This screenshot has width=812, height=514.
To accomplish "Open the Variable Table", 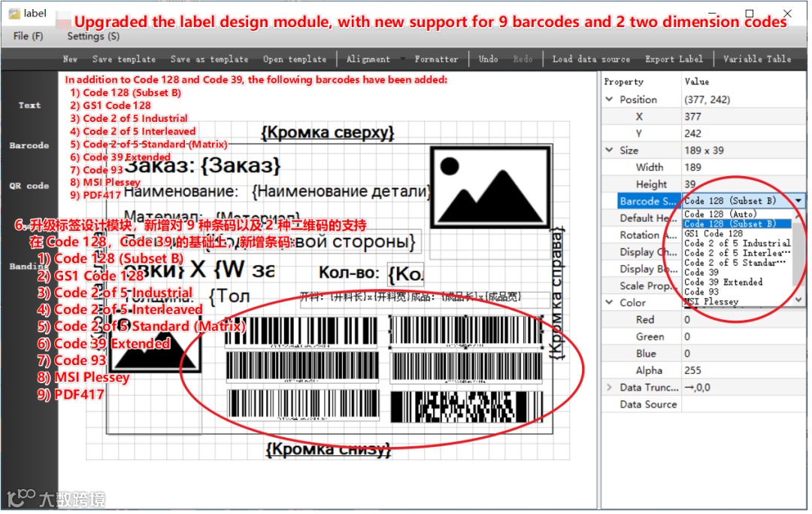I will pyautogui.click(x=757, y=59).
